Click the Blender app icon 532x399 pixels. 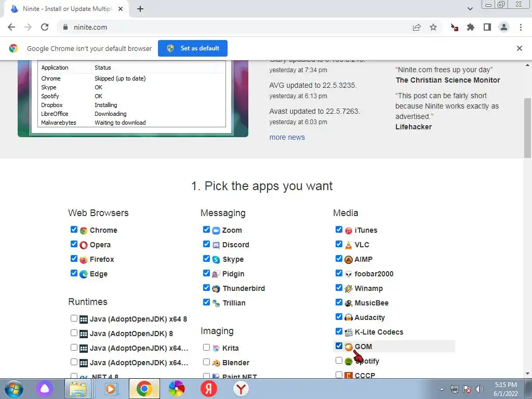click(x=216, y=363)
